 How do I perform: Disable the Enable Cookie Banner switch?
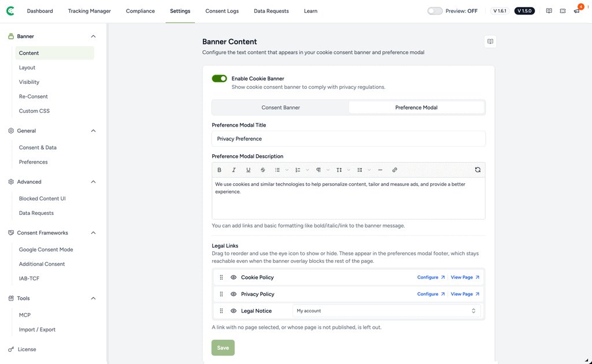click(x=219, y=79)
